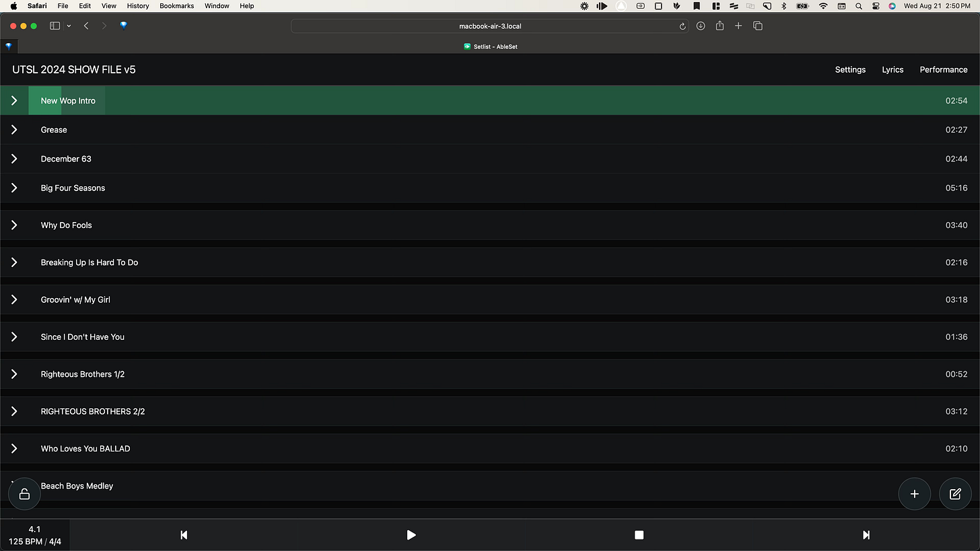Open the sidebar tab group dropdown arrow

(x=69, y=26)
